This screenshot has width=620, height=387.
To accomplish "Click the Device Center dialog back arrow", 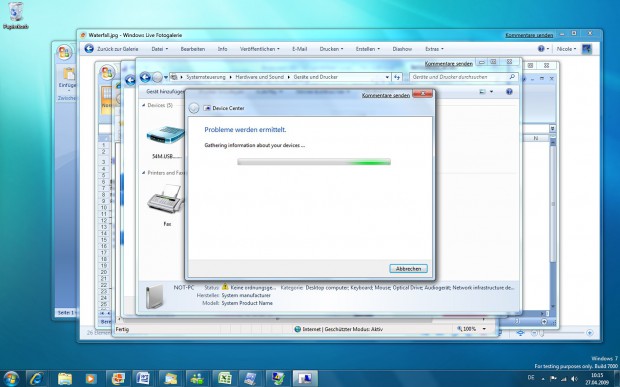I will 194,108.
